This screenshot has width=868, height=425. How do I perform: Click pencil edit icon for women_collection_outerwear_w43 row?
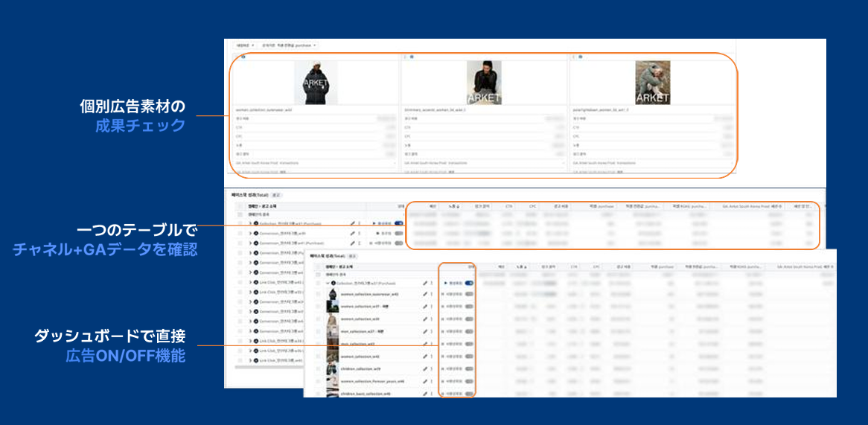[425, 294]
